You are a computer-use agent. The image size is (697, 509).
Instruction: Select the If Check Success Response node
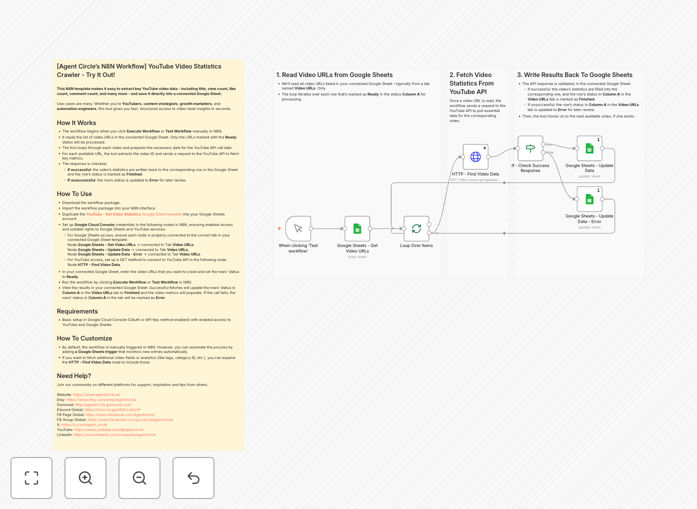point(530,148)
